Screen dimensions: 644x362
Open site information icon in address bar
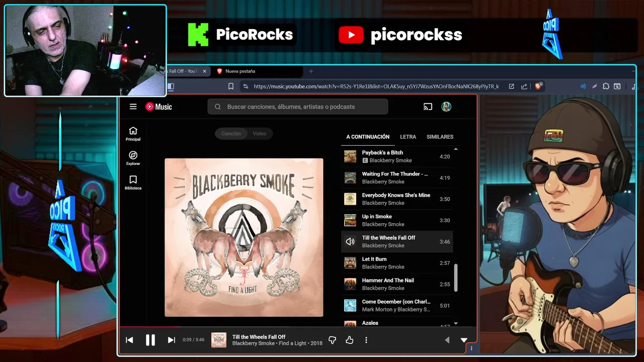[x=245, y=86]
